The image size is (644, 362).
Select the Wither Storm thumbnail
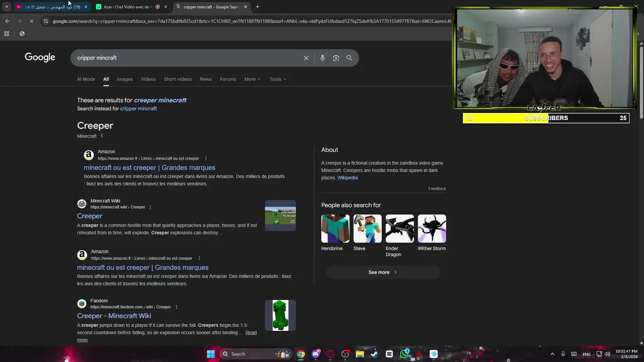tap(432, 229)
